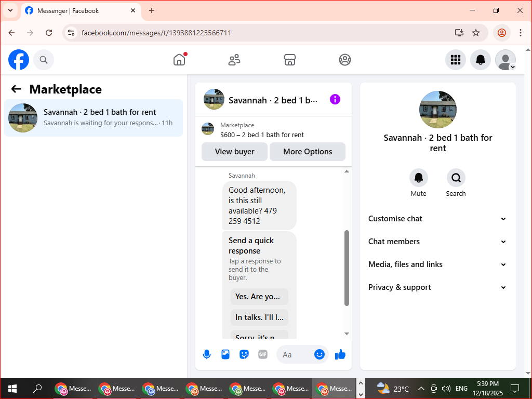Attach a photo using the image icon
Screen dimensions: 532x399
pyautogui.click(x=225, y=354)
